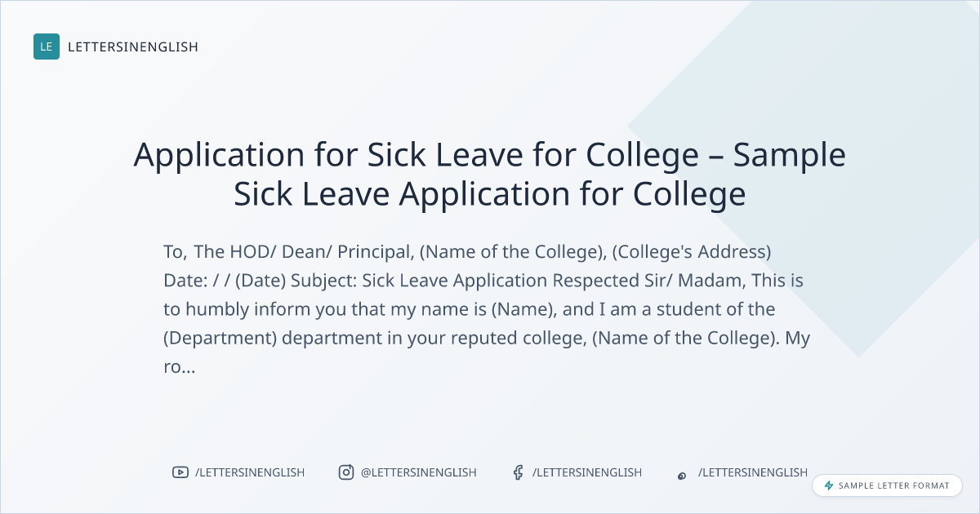The height and width of the screenshot is (514, 980).
Task: Open the LETTERSINENGLISH brand name at top
Action: click(x=133, y=47)
